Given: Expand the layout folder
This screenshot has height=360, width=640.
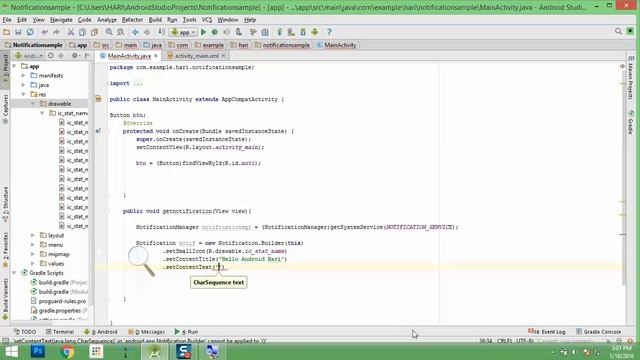Looking at the screenshot, I should pyautogui.click(x=33, y=236).
